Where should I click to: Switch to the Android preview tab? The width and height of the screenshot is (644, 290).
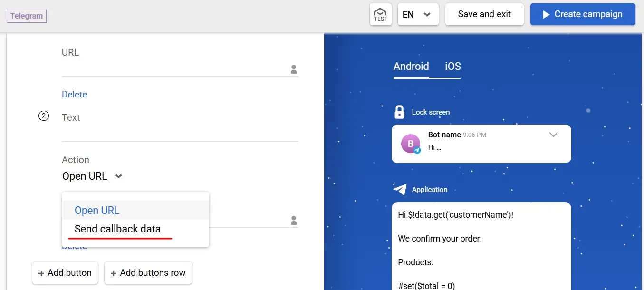[411, 67]
